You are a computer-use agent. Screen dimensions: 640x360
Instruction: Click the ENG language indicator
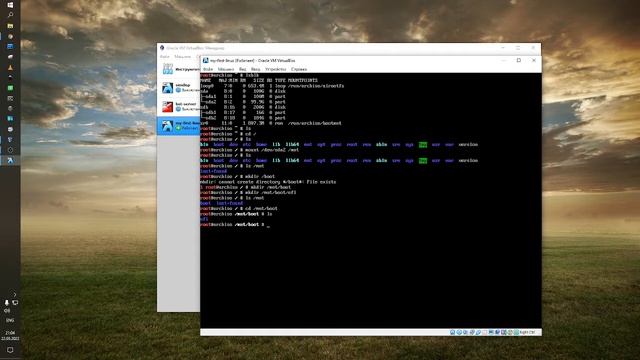pyautogui.click(x=10, y=320)
